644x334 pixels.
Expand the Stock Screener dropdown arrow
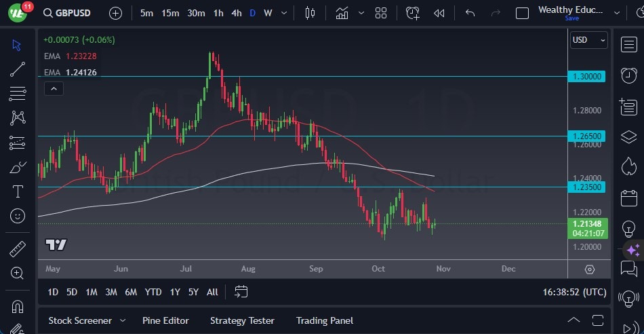coord(123,320)
